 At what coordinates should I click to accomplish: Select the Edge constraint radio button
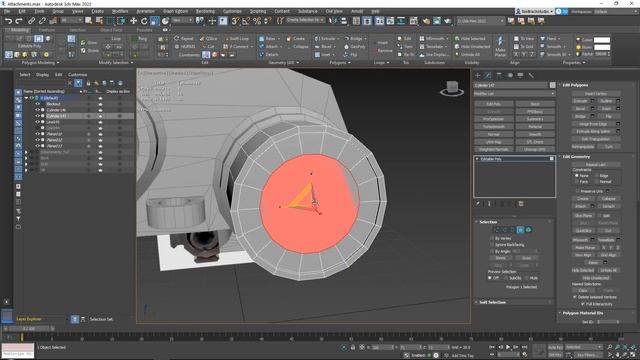597,176
